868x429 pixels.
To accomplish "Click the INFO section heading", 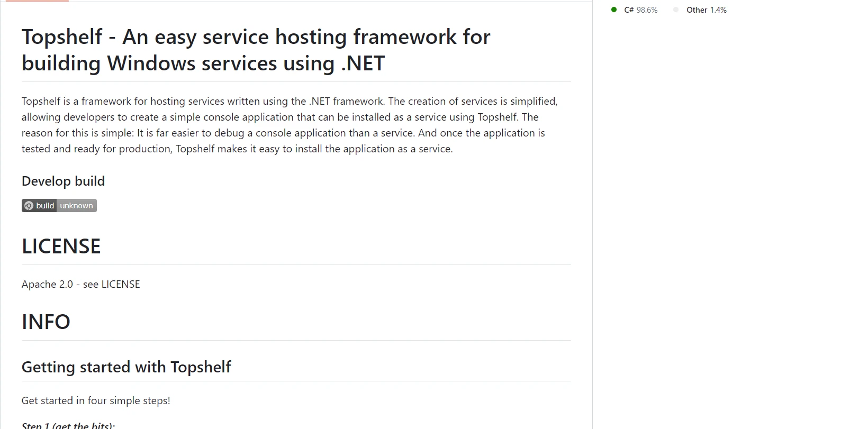I will pyautogui.click(x=46, y=322).
